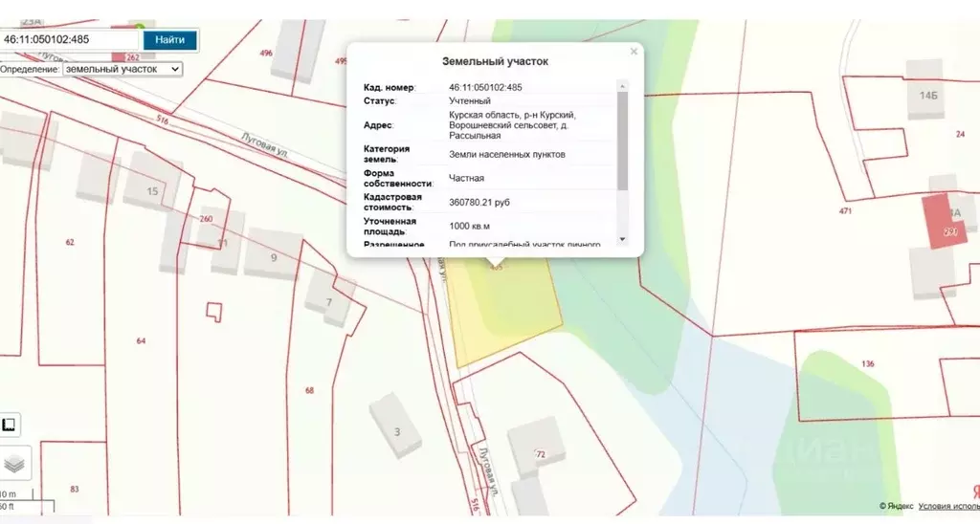Image resolution: width=980 pixels, height=524 pixels.
Task: Click the Курская область address text
Action: coord(512,125)
